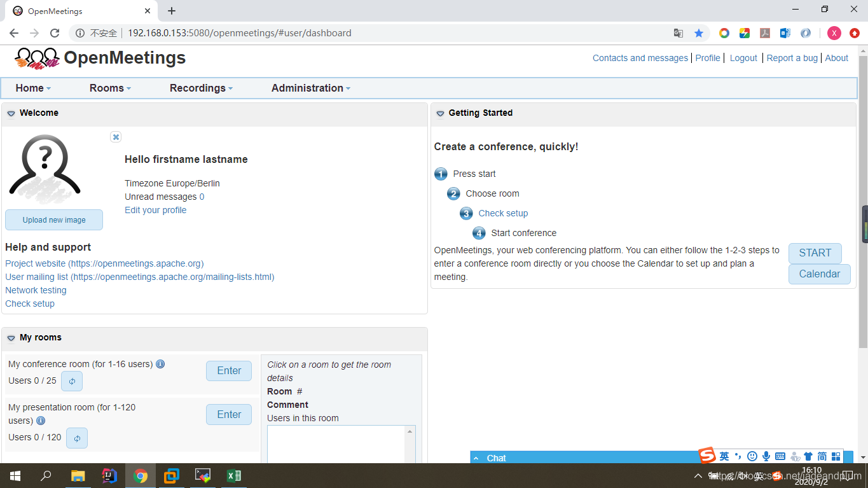Collapse the Getting Started panel

click(440, 113)
